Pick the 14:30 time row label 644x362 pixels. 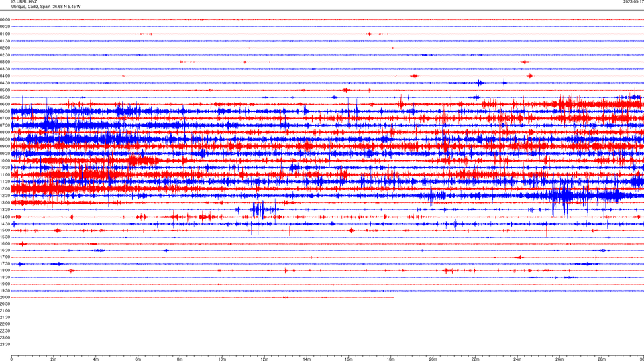click(x=5, y=224)
